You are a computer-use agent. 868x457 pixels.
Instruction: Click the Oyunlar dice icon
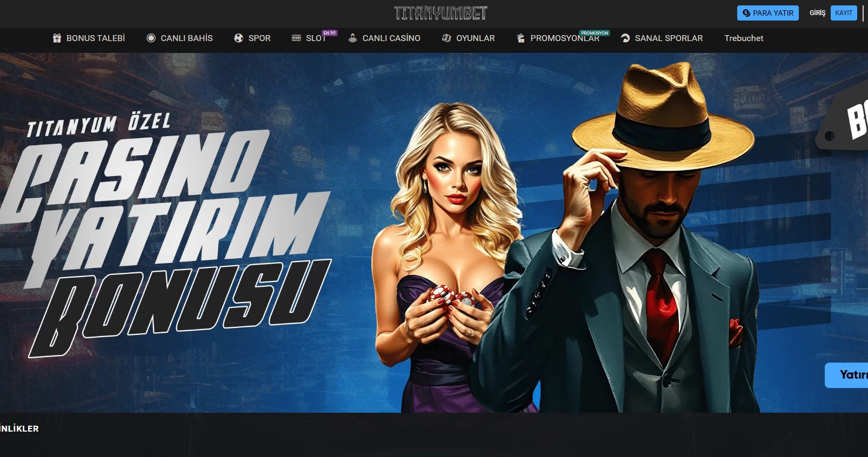click(446, 38)
